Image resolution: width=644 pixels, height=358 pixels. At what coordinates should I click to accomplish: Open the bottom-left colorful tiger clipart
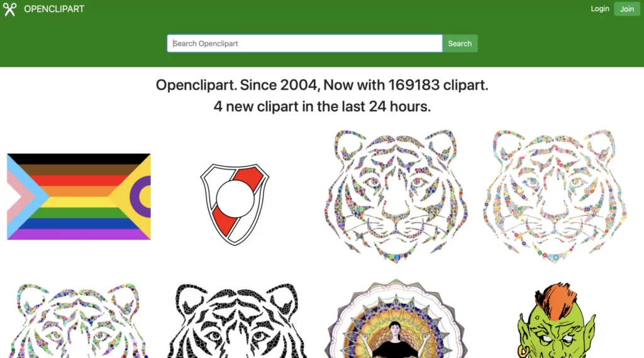click(79, 321)
